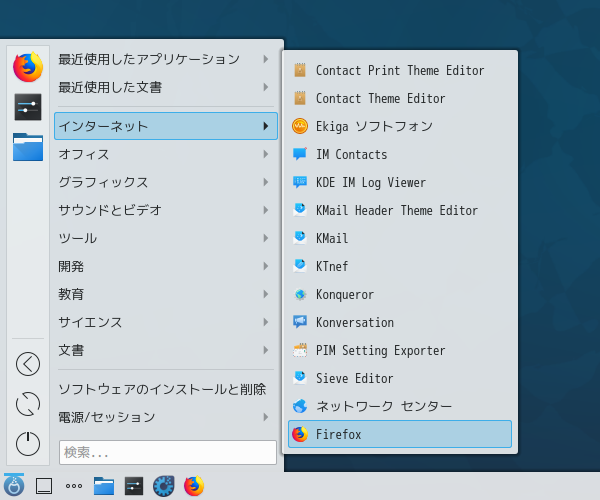Click the Ekiga orange softphone icon
This screenshot has height=500, width=600.
coord(300,126)
